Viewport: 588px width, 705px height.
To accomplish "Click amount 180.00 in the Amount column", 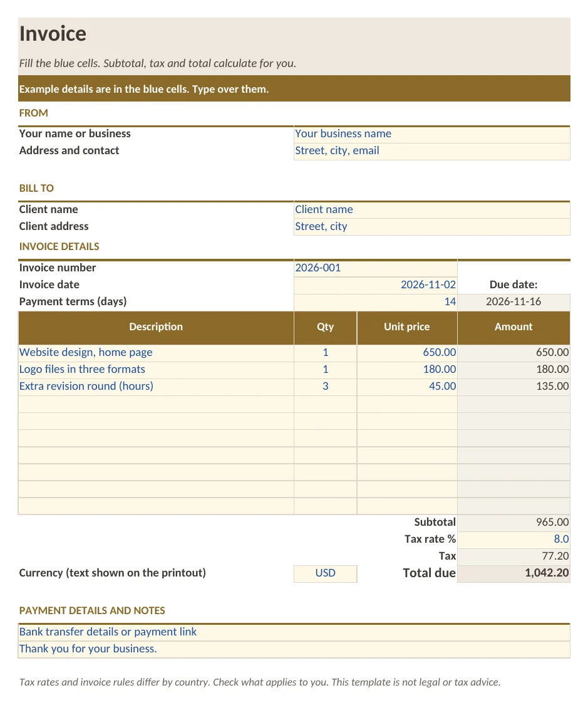I will [x=513, y=370].
